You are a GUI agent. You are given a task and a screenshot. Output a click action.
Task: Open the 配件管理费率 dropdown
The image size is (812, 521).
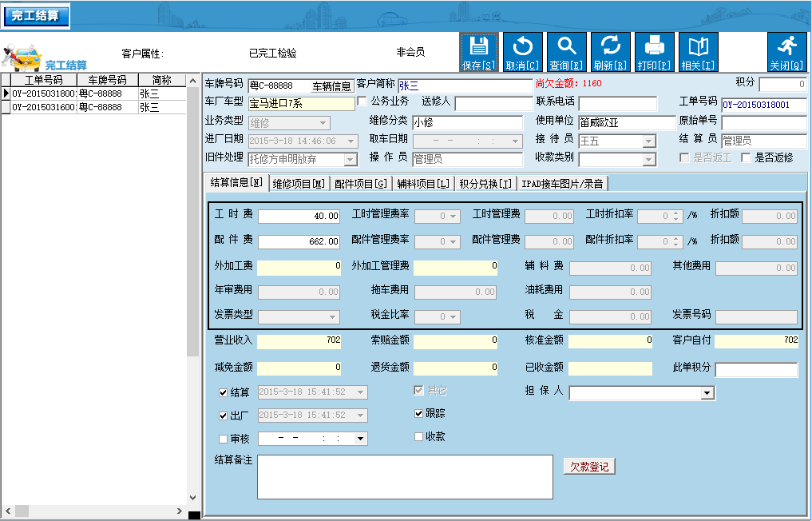tap(454, 241)
